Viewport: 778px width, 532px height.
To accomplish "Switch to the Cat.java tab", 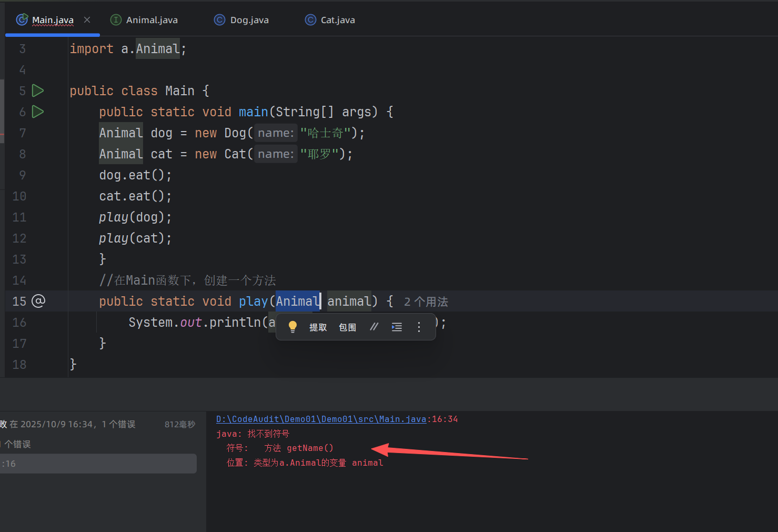I will click(337, 20).
